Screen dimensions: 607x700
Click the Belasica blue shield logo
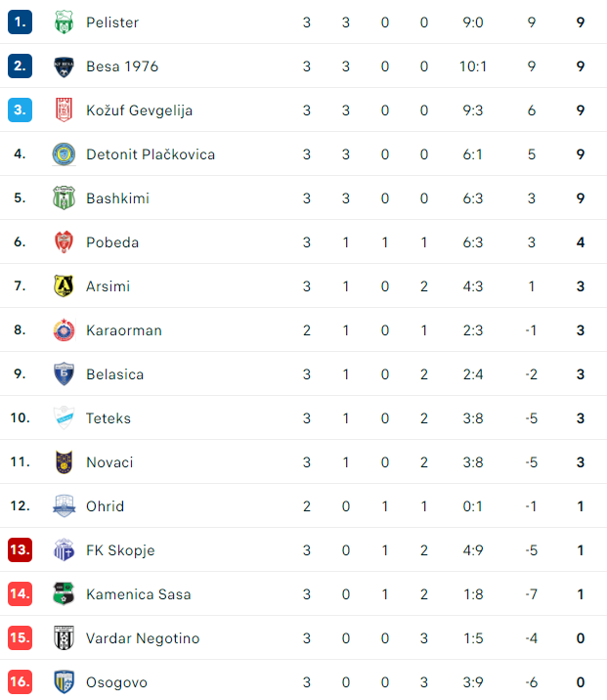pos(64,374)
